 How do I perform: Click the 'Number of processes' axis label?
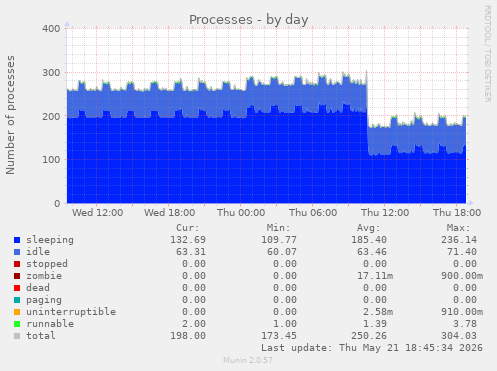[10, 115]
